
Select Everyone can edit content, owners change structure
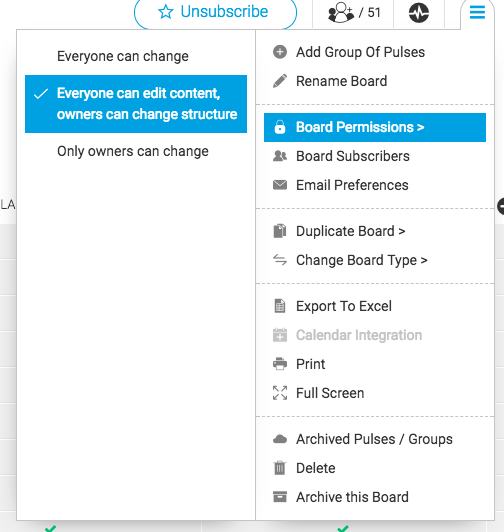click(136, 104)
